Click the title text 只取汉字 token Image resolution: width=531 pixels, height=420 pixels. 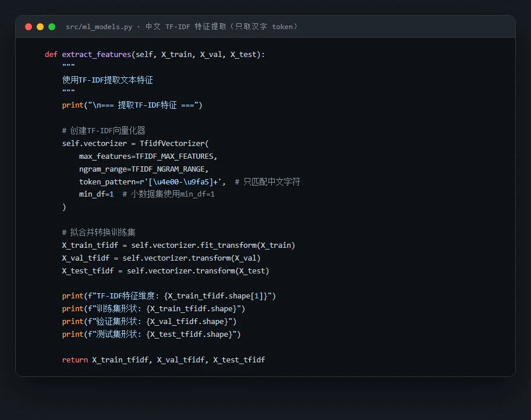(264, 26)
